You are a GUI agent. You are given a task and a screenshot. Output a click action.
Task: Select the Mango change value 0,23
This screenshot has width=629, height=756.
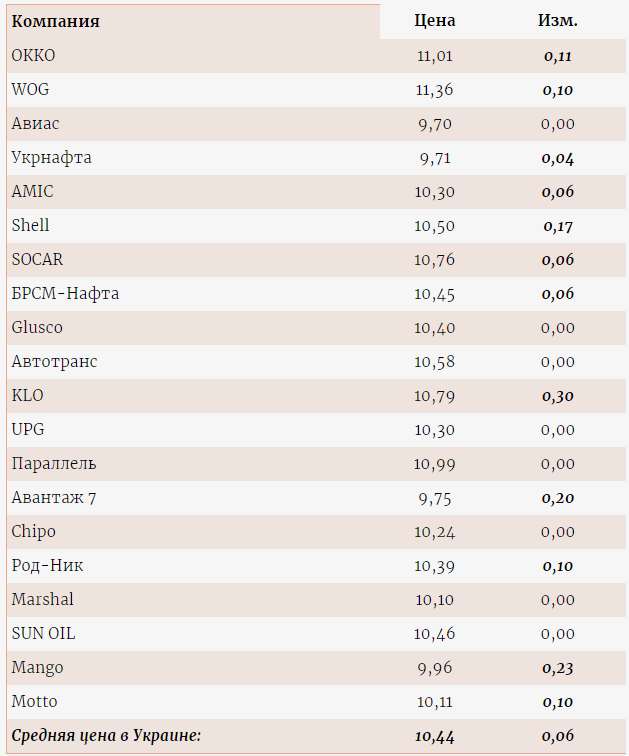[558, 668]
